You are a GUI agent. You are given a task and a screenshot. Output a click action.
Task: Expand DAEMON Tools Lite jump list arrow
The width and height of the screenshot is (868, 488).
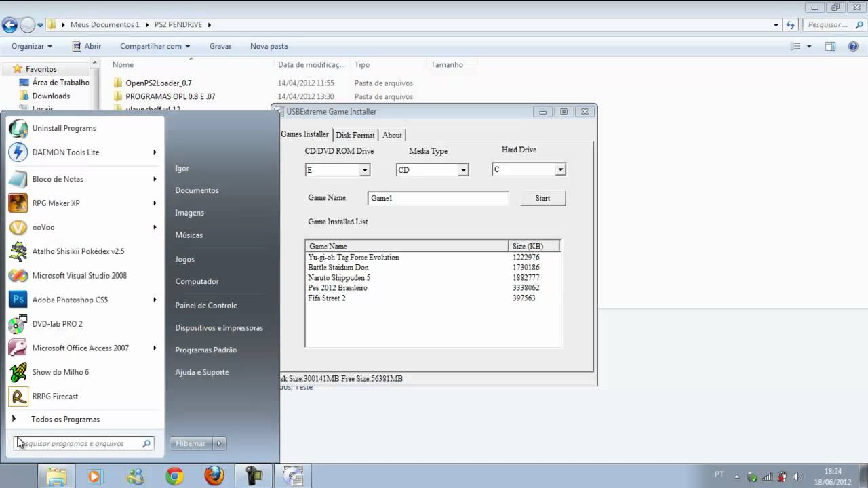[155, 152]
